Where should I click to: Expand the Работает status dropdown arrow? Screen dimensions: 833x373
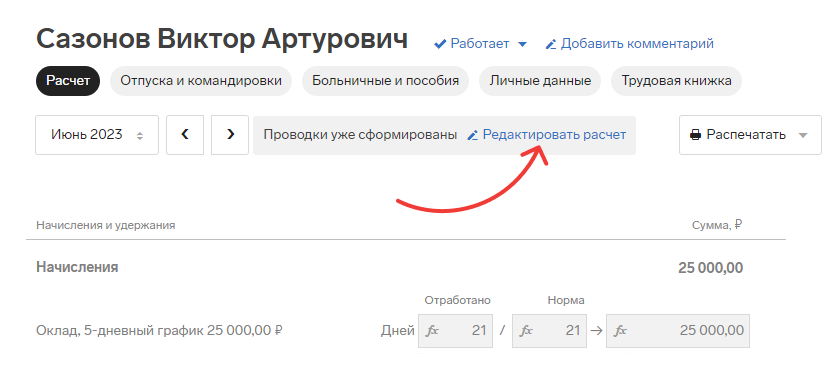522,44
